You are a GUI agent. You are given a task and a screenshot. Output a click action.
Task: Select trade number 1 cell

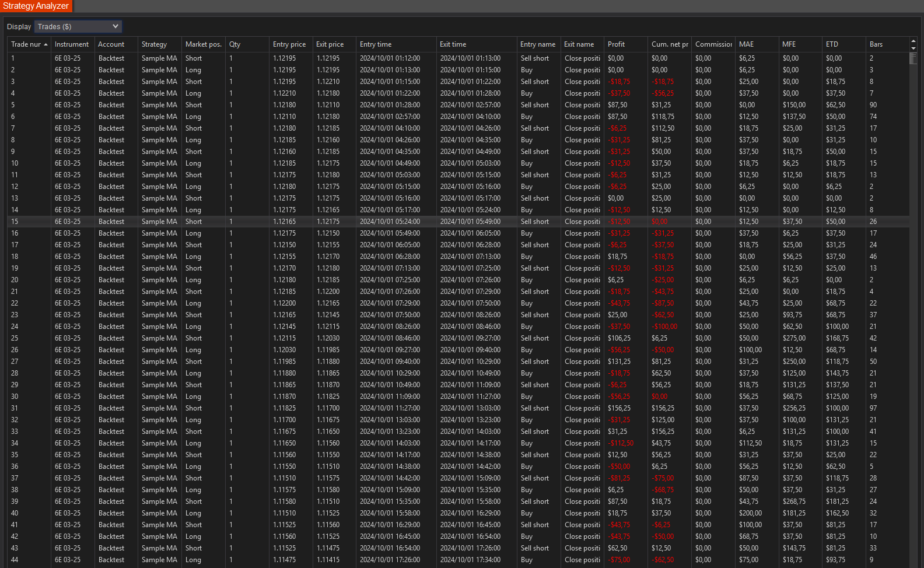click(x=29, y=58)
